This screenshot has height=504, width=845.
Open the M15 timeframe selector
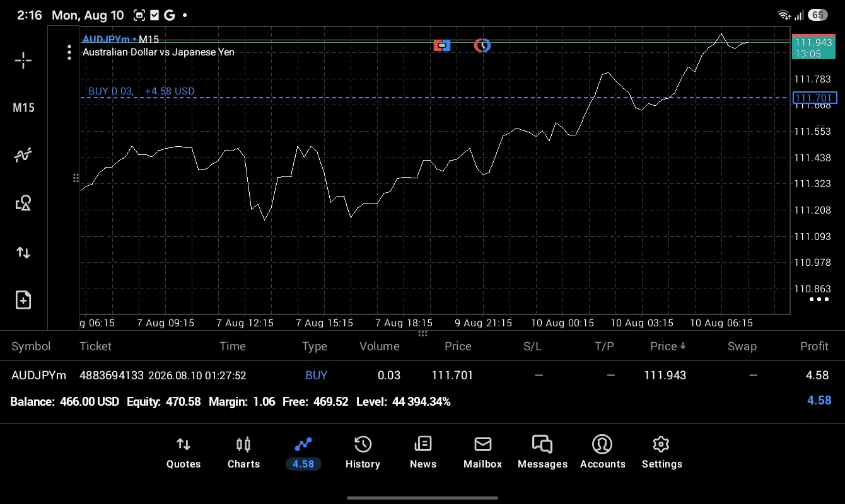coord(23,108)
